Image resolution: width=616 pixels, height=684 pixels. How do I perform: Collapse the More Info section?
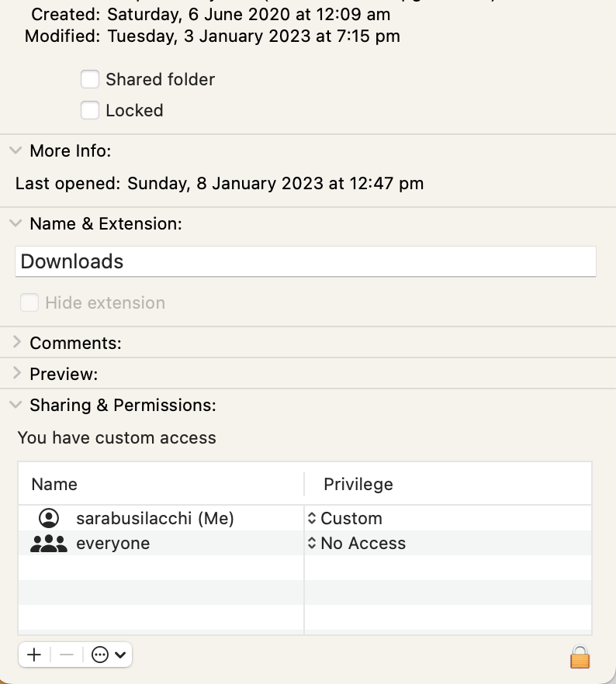(16, 150)
